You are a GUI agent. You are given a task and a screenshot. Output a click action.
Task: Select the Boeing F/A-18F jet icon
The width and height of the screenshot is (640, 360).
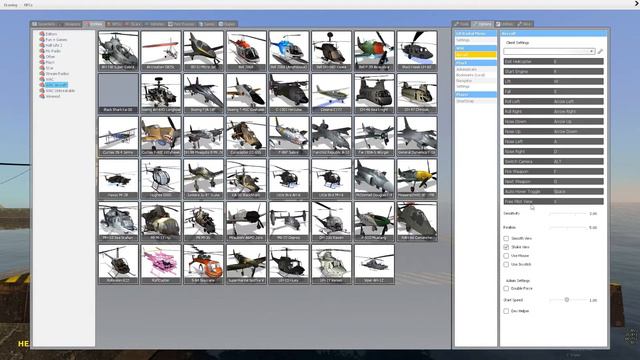(x=203, y=93)
